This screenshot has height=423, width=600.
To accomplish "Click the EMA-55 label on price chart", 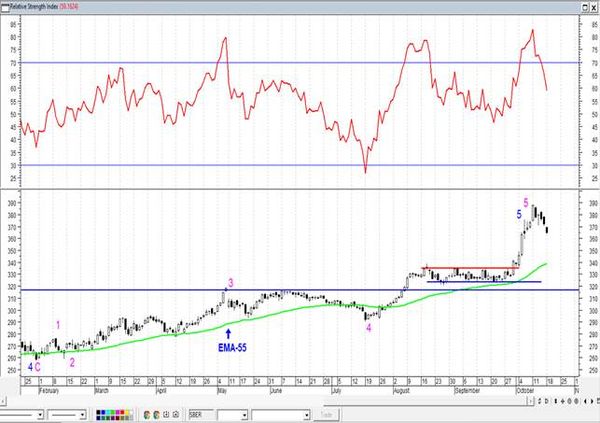I will [232, 348].
